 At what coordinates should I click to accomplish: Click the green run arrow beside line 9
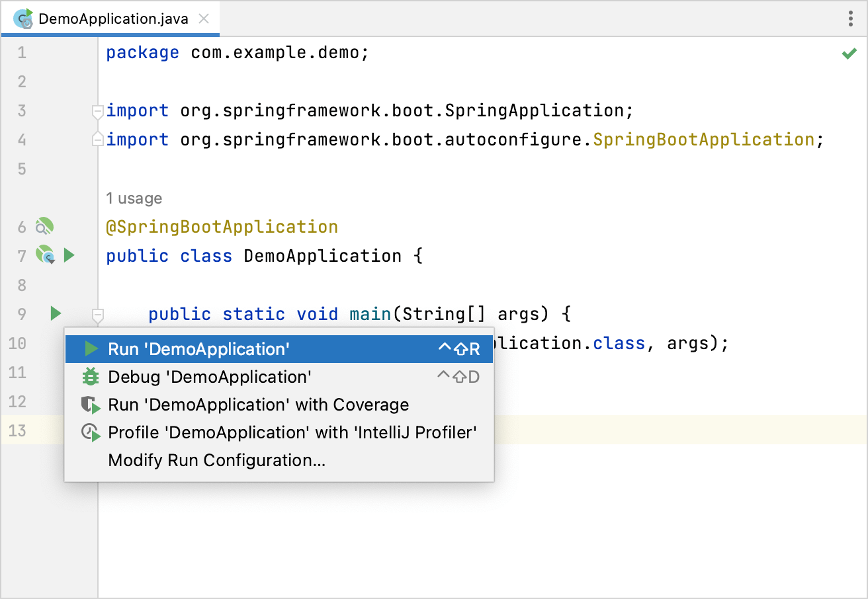[x=55, y=313]
